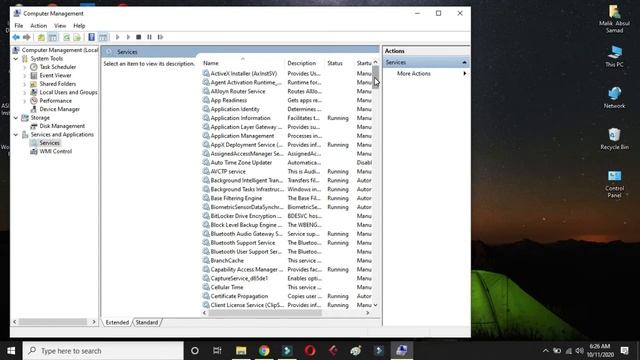The width and height of the screenshot is (640, 360).
Task: Open the toolbar Help icon
Action: (x=91, y=37)
